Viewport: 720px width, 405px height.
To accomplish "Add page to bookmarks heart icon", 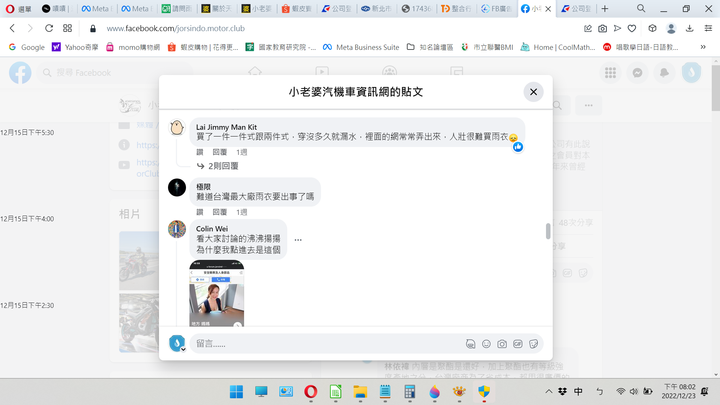I will [x=632, y=28].
